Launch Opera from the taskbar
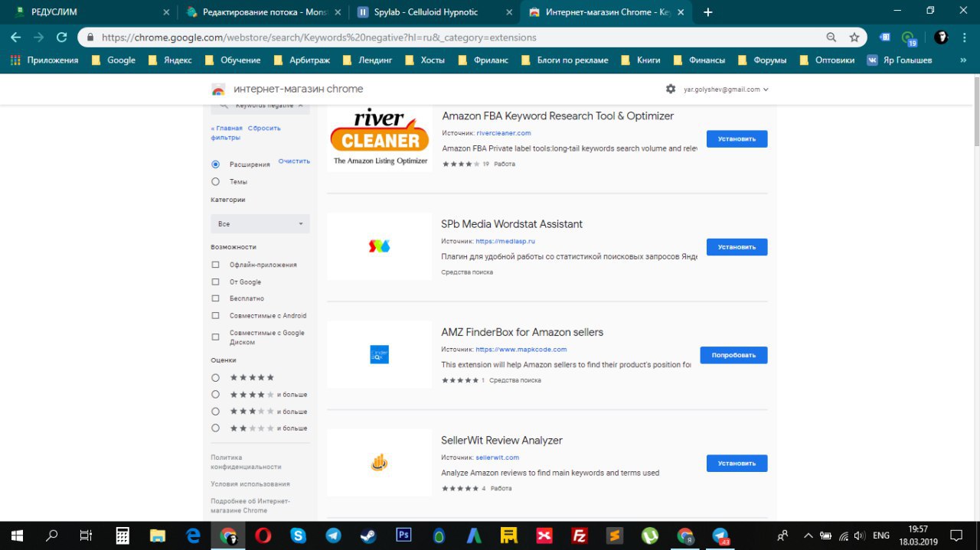Viewport: 980px width, 550px height. 263,535
